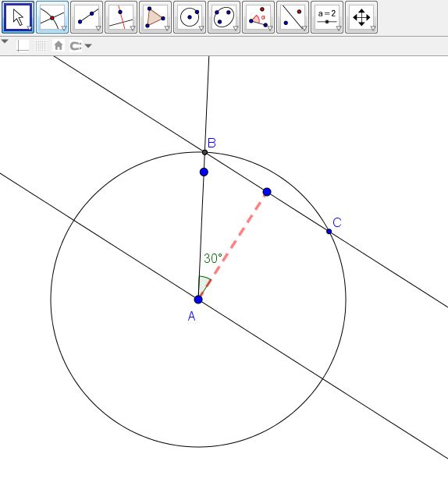Choose the Angle measurement tool
The height and width of the screenshot is (486, 448).
pyautogui.click(x=258, y=17)
